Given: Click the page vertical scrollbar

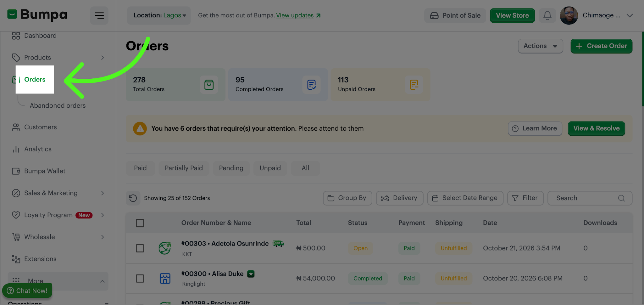Looking at the screenshot, I should click(x=643, y=69).
